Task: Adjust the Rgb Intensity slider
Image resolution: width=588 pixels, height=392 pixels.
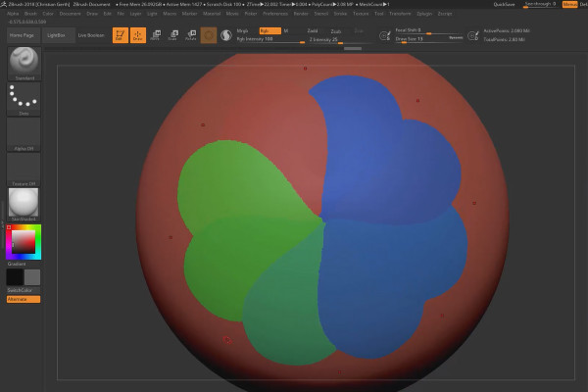Action: 270,39
